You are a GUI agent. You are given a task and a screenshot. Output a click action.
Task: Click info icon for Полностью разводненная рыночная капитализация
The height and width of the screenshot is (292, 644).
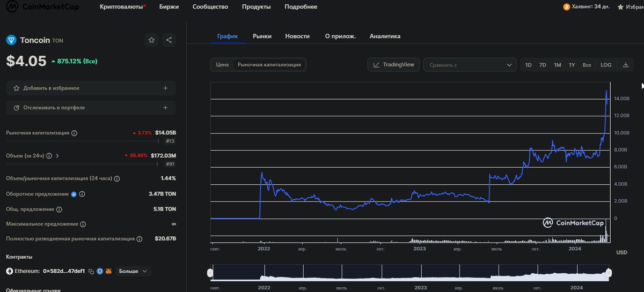tap(139, 239)
